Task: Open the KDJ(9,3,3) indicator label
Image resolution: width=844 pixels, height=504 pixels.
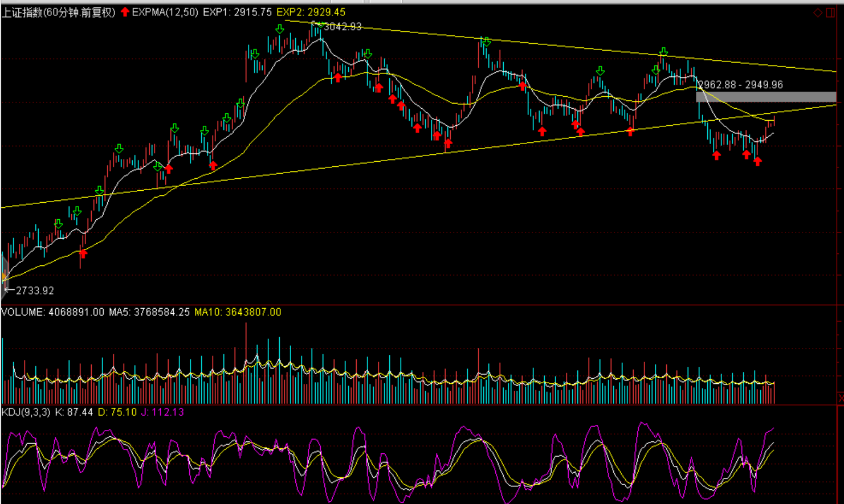Action: click(26, 412)
